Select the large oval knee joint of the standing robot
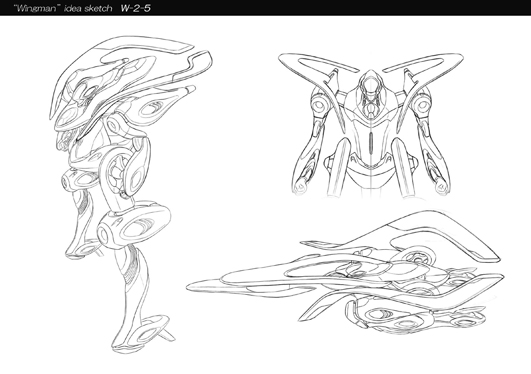The width and height of the screenshot is (531, 374). tap(134, 225)
